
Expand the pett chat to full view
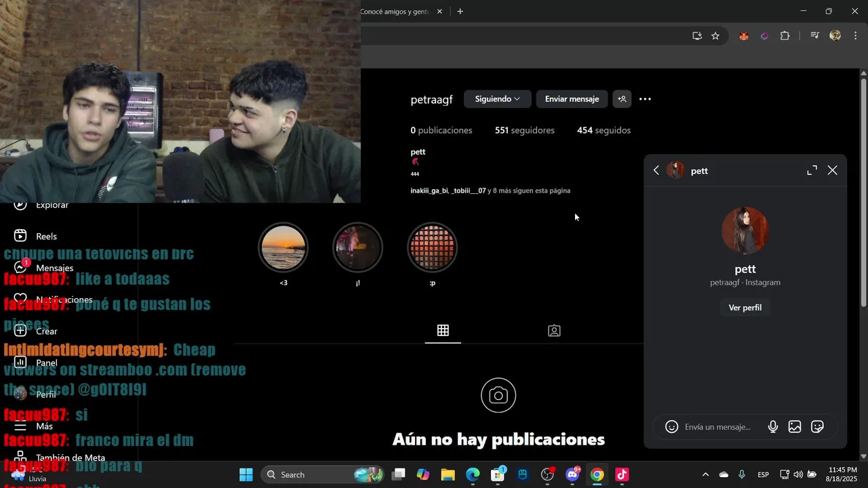click(812, 171)
